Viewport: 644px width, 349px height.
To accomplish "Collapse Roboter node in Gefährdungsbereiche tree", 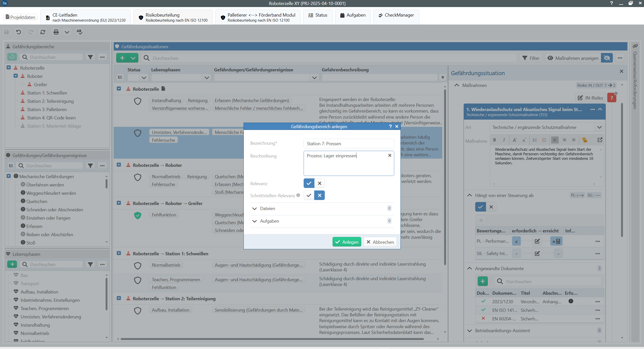I will click(x=16, y=76).
